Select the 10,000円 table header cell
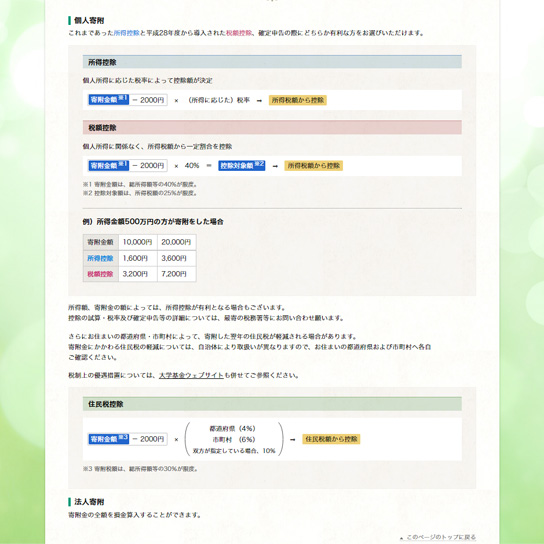The image size is (544, 544). click(138, 242)
